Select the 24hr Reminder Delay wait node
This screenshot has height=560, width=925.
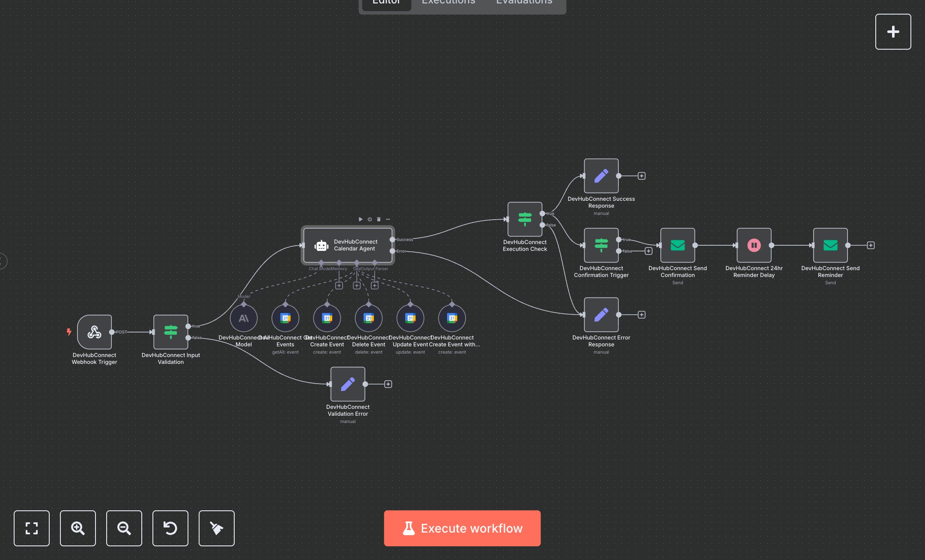(754, 245)
